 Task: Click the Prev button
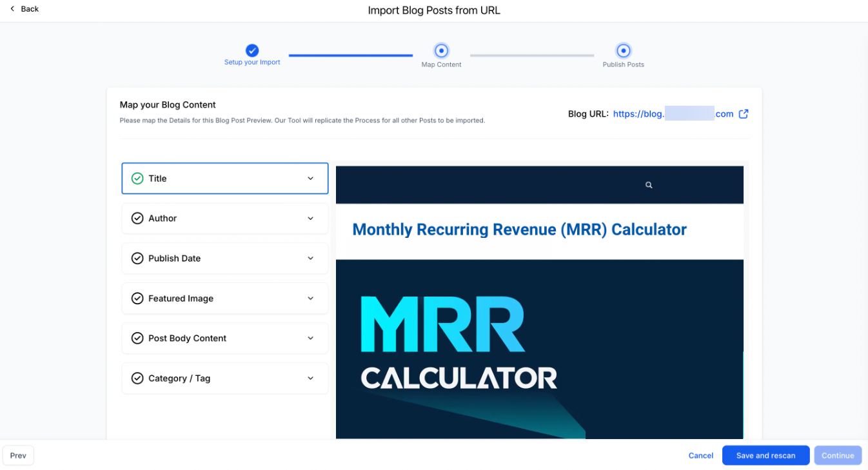pos(18,456)
